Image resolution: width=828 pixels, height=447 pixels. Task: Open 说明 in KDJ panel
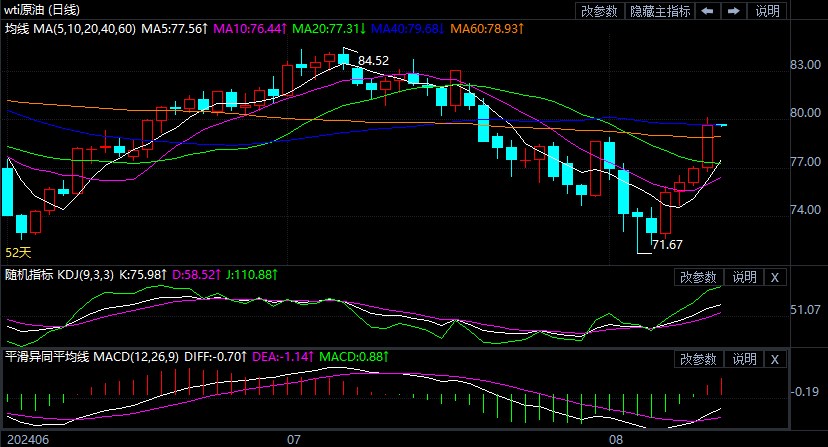click(x=744, y=277)
